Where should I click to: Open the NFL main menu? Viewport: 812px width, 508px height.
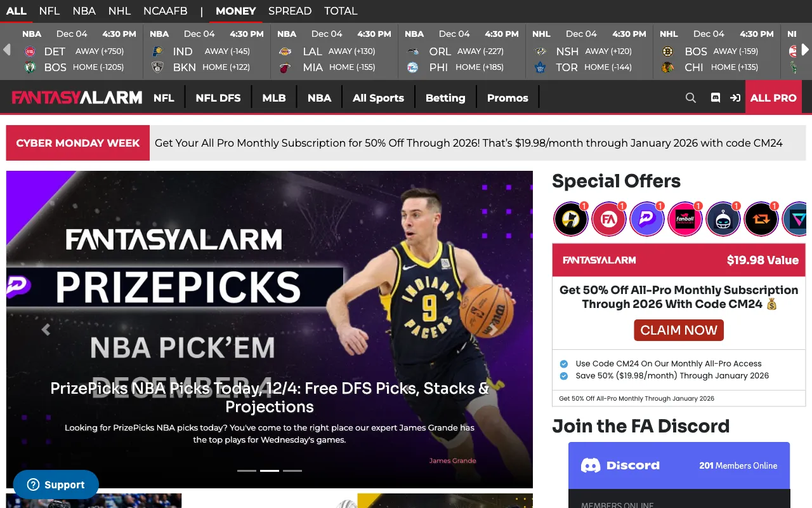click(164, 98)
